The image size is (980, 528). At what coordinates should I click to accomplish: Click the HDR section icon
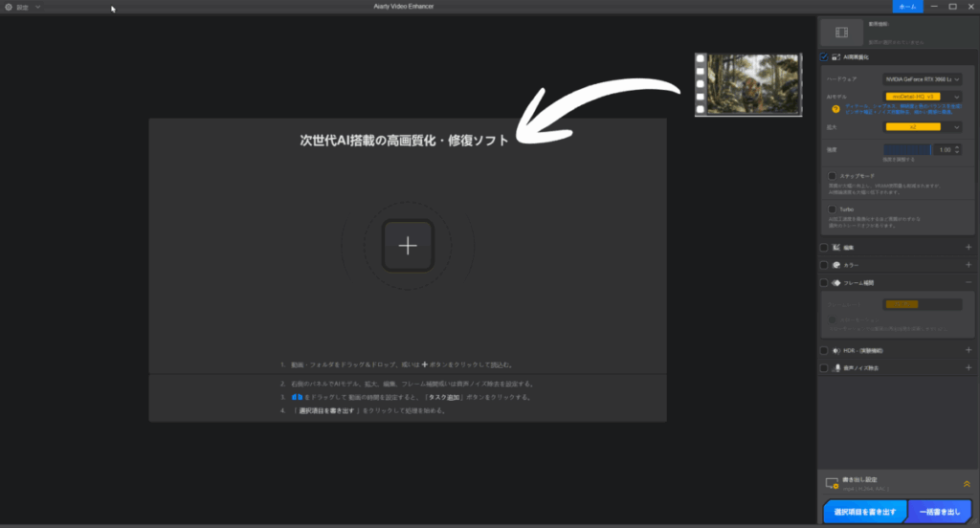836,350
